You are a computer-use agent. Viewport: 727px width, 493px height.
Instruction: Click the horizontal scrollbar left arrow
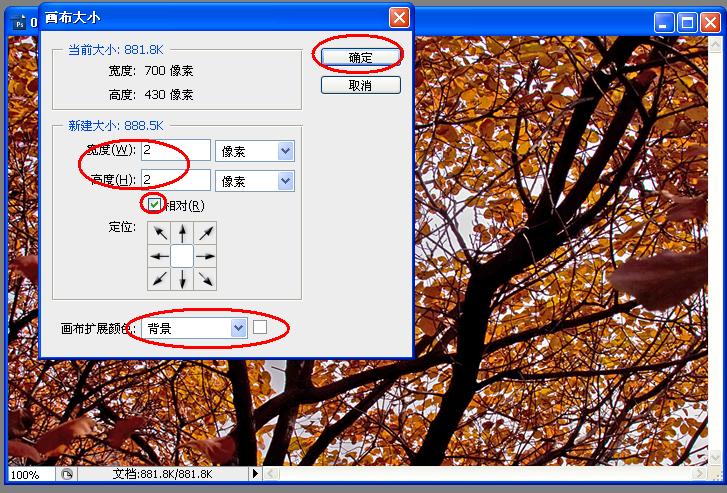pos(271,474)
